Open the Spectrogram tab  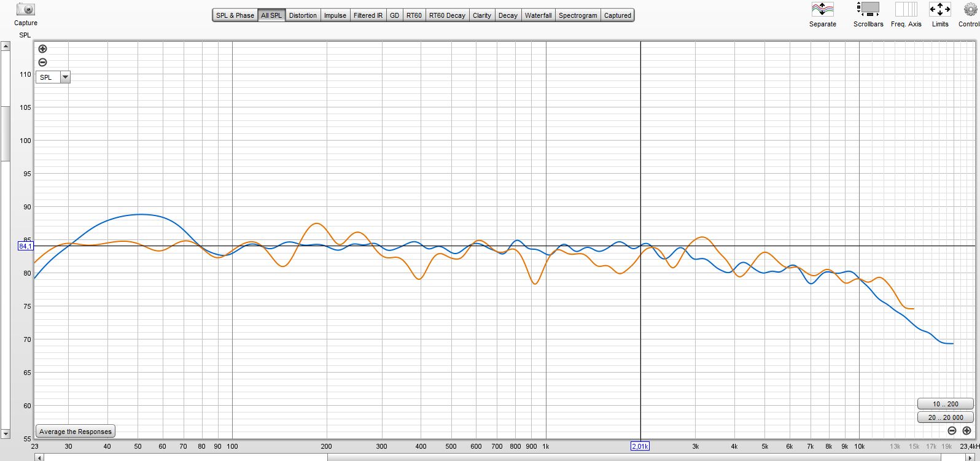click(x=577, y=15)
